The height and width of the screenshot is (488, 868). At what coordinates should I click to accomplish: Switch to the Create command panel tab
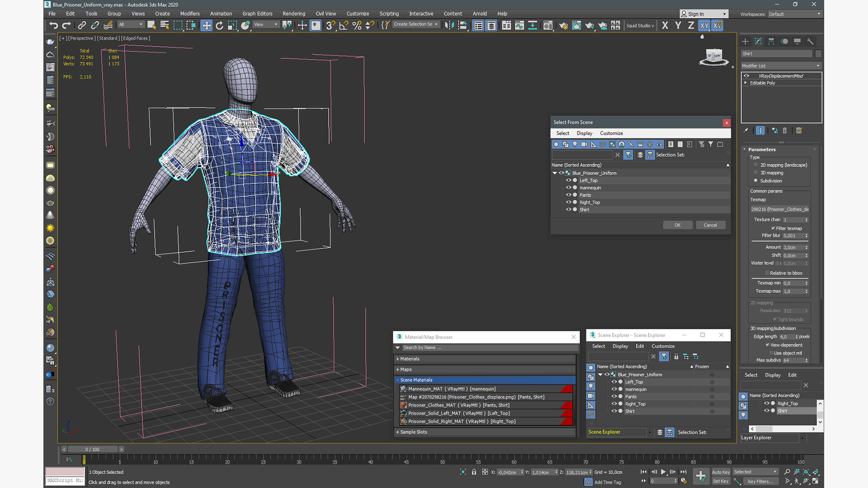(745, 41)
